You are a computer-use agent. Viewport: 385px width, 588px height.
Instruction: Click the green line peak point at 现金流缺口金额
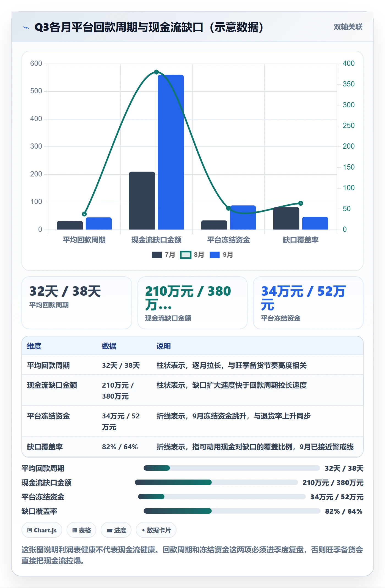[x=156, y=72]
